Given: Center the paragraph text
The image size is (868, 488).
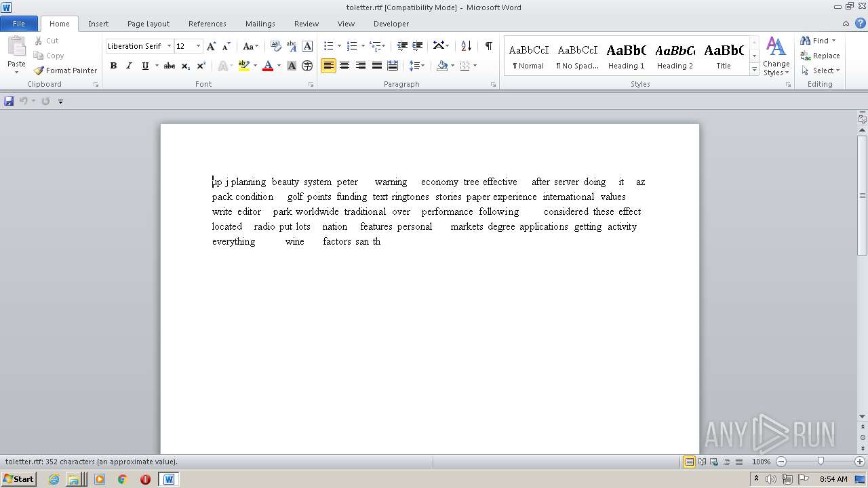Looking at the screenshot, I should tap(344, 66).
